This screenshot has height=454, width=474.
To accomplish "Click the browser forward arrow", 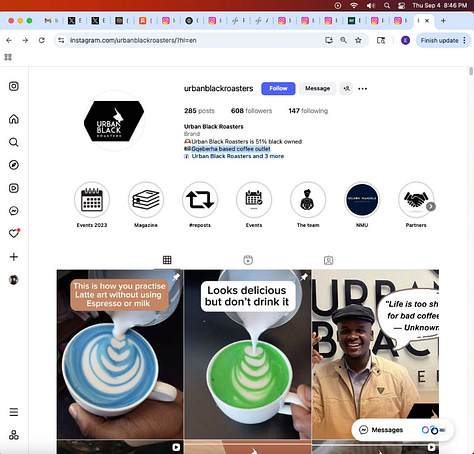I will (x=25, y=40).
